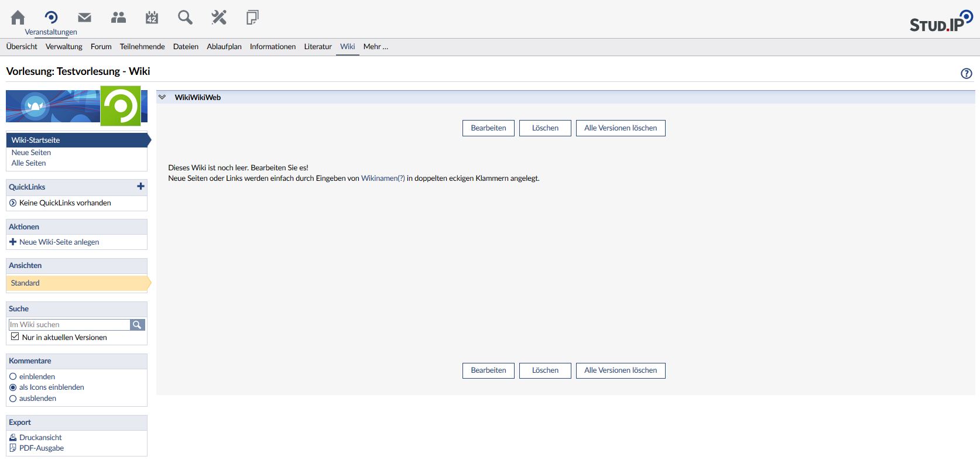Open the PDF-Ausgabe export link
Image resolution: width=980 pixels, height=460 pixels.
[41, 448]
